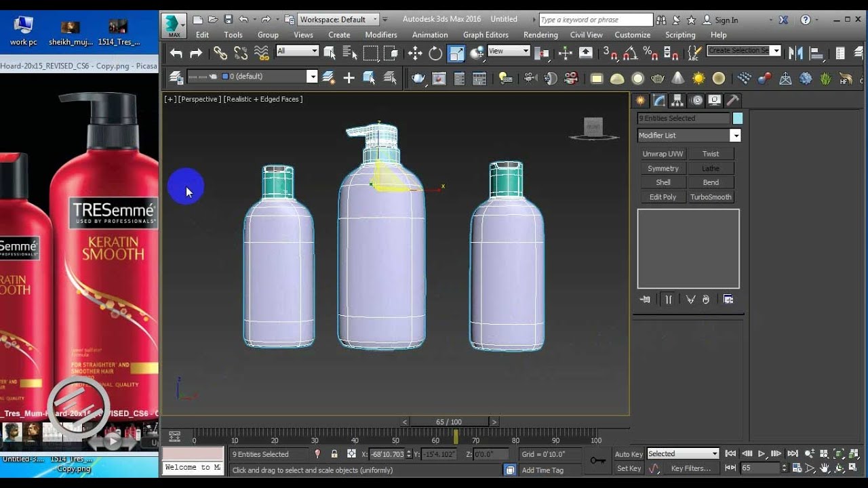Toggle the Auto Key mode
The width and height of the screenshot is (868, 488).
pyautogui.click(x=628, y=454)
